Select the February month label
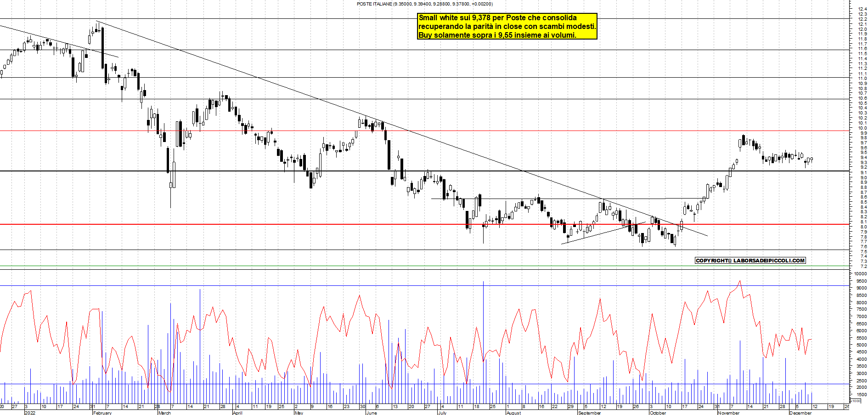The width and height of the screenshot is (868, 415). tap(102, 413)
